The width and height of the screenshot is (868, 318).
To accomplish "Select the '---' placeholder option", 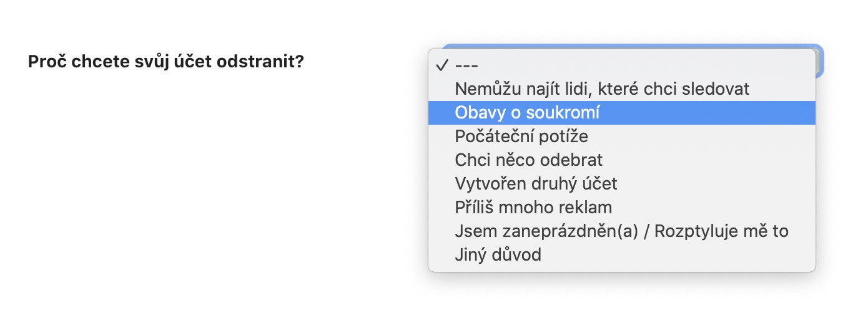I will [x=467, y=65].
